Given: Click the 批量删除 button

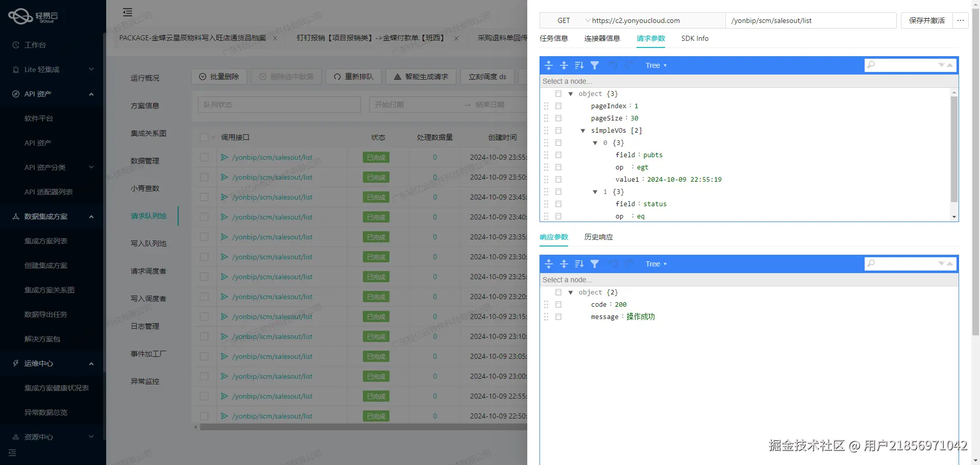Looking at the screenshot, I should [x=219, y=77].
